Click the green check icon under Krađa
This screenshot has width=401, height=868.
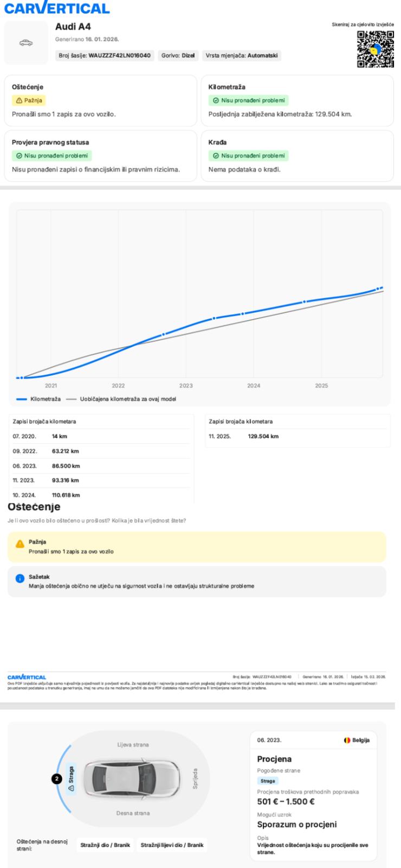tap(215, 156)
